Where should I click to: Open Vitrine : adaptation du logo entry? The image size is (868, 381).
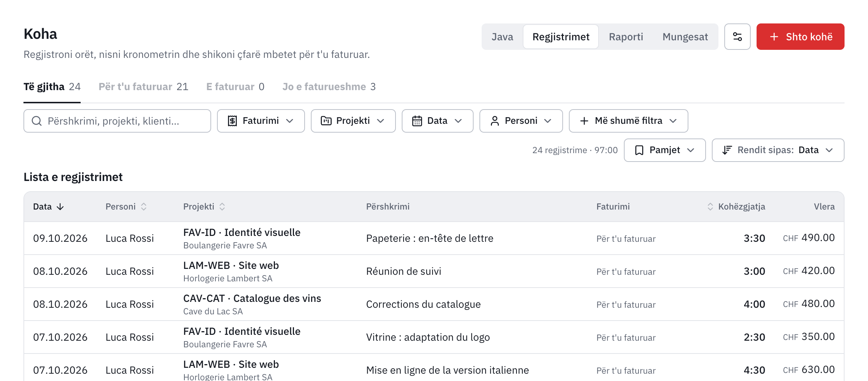[428, 337]
